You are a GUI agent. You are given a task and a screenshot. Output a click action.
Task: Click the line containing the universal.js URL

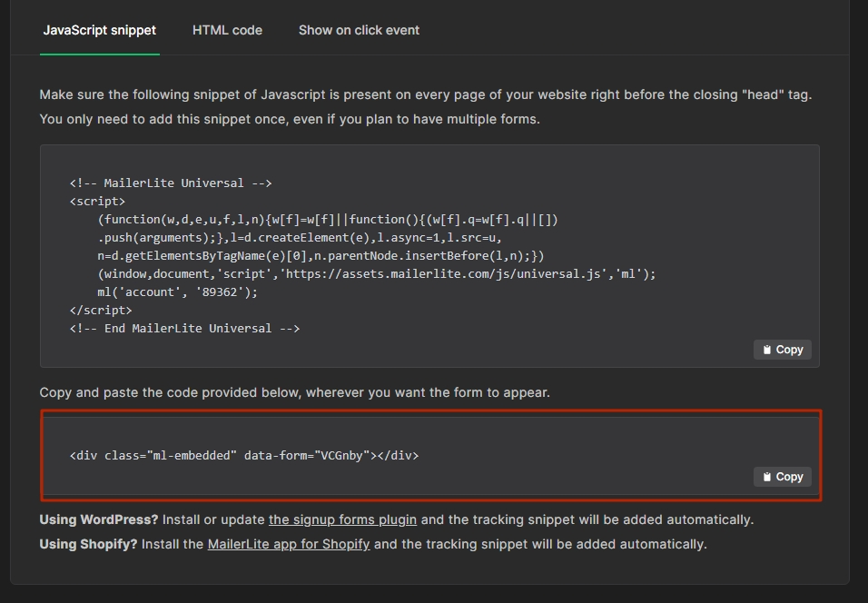click(377, 274)
